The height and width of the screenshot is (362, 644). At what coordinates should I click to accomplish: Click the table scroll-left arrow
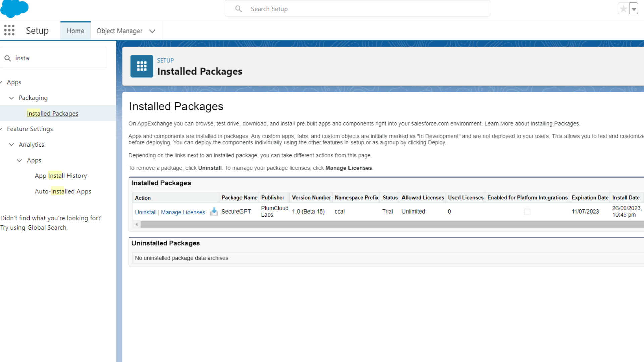137,224
